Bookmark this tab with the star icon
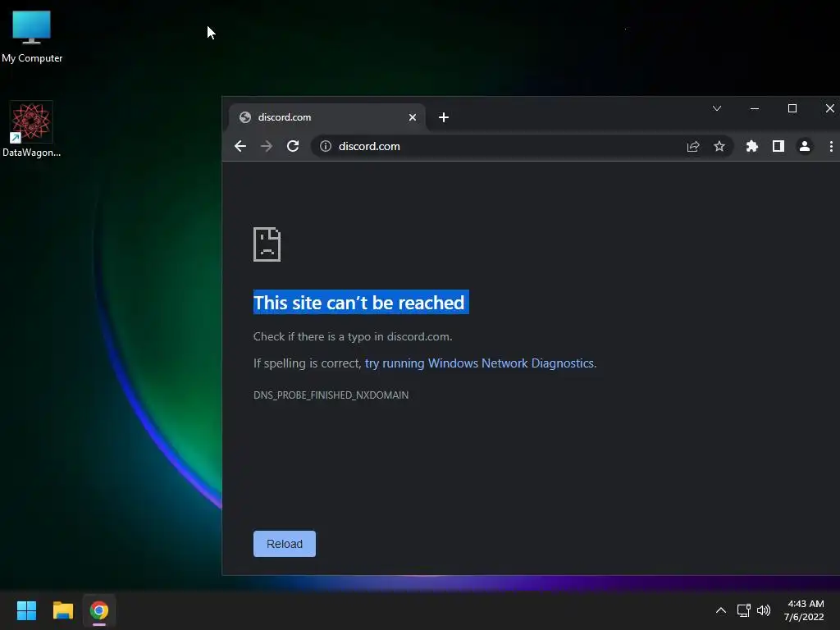This screenshot has width=840, height=630. point(719,146)
